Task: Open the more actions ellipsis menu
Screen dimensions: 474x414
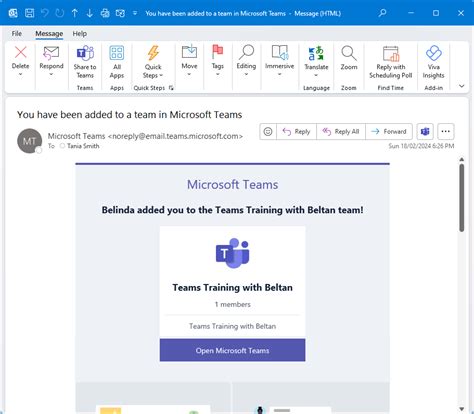Action: click(446, 131)
